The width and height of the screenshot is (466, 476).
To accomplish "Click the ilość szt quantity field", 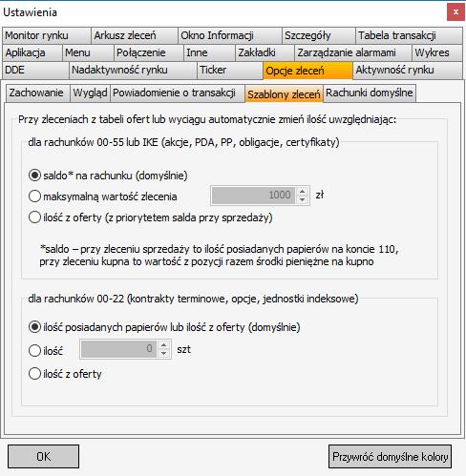I will 118,349.
